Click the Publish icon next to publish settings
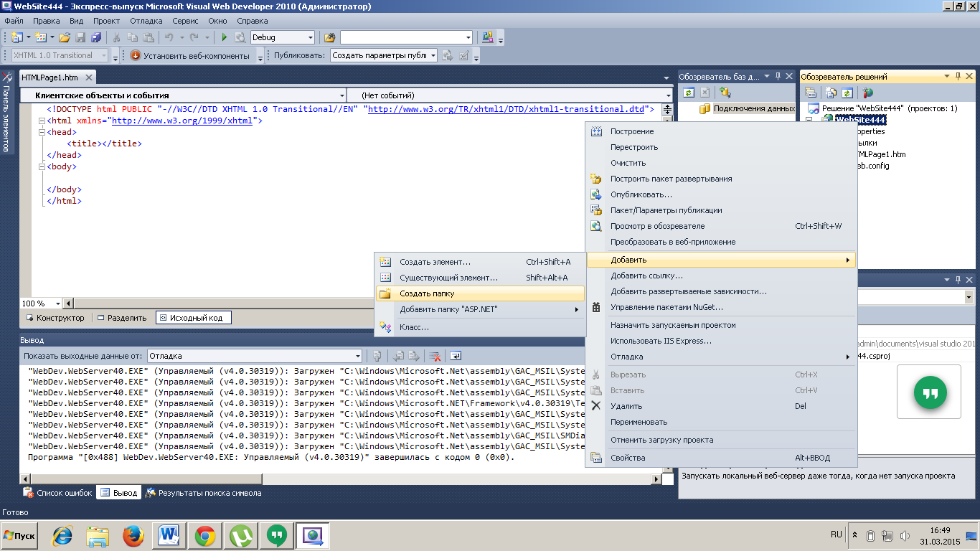 point(448,55)
